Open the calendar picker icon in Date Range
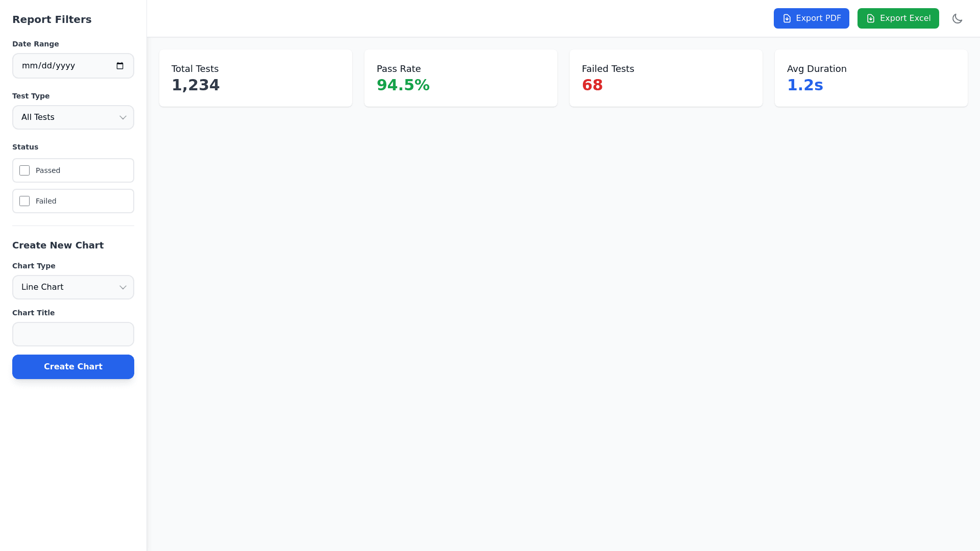 pos(120,66)
